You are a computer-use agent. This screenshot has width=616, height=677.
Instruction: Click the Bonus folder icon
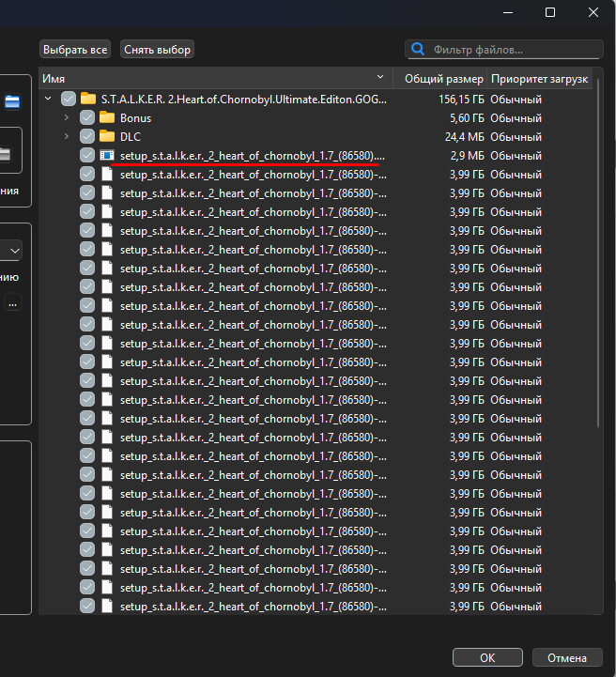107,117
